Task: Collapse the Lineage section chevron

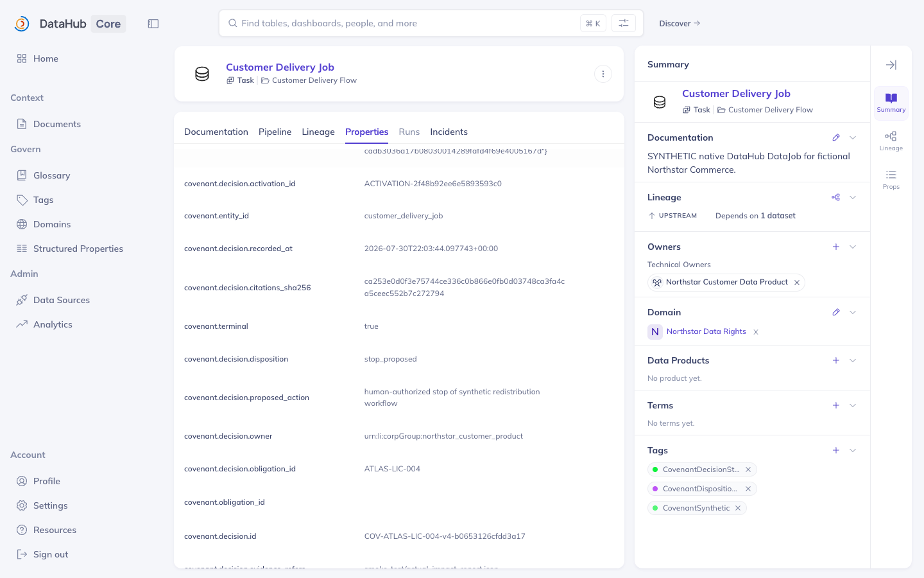Action: pos(853,197)
